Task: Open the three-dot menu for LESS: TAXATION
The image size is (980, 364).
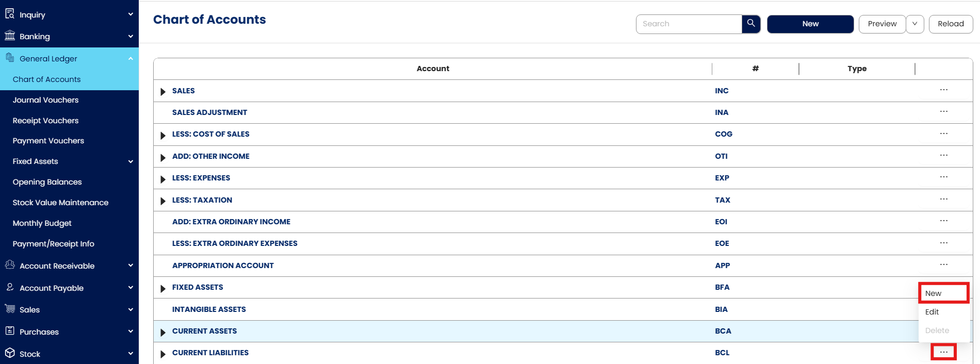Action: coord(943,199)
